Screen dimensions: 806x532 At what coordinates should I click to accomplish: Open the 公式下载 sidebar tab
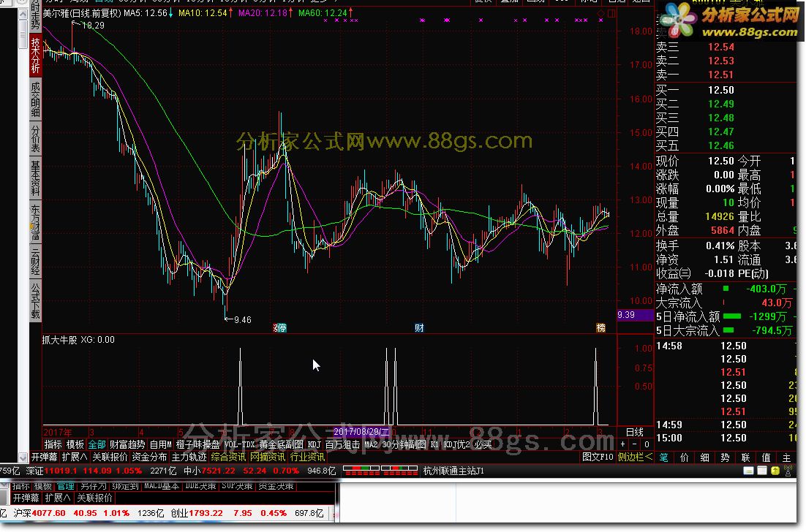click(x=35, y=300)
